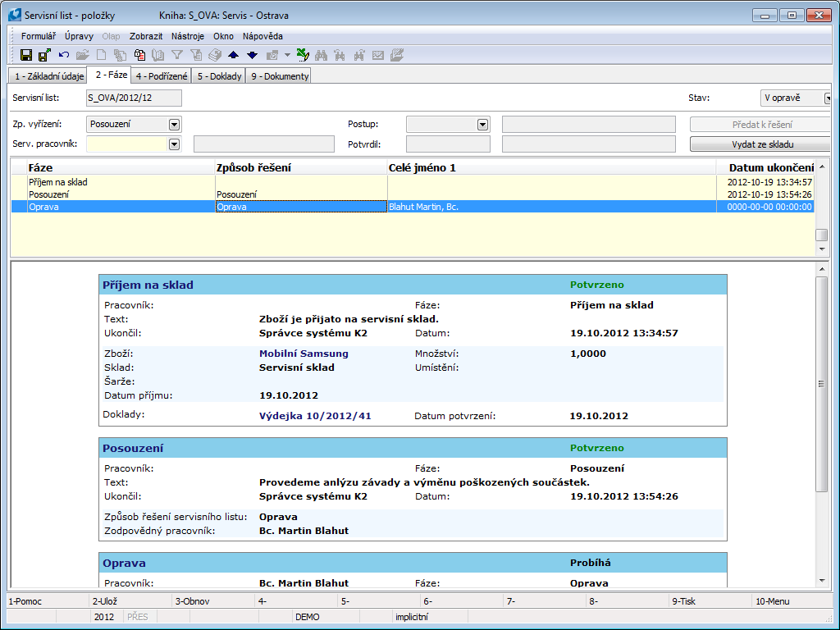Click the Potvrdil input field
840x630 pixels.
pyautogui.click(x=448, y=144)
